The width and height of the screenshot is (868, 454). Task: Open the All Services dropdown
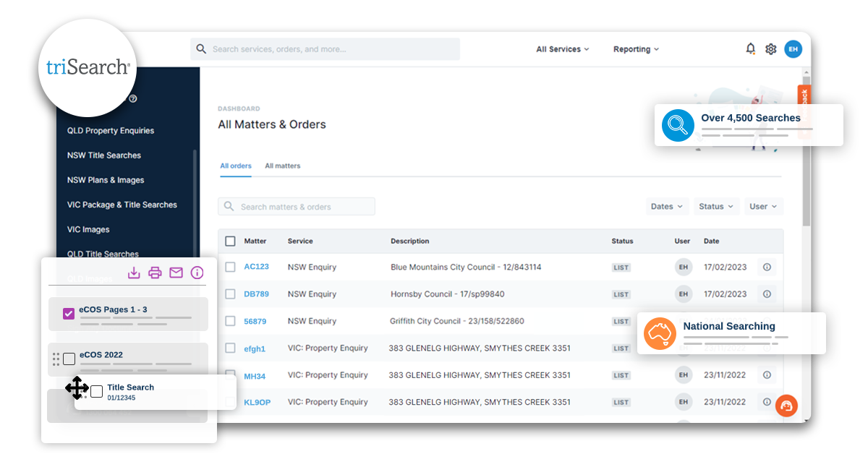click(563, 49)
